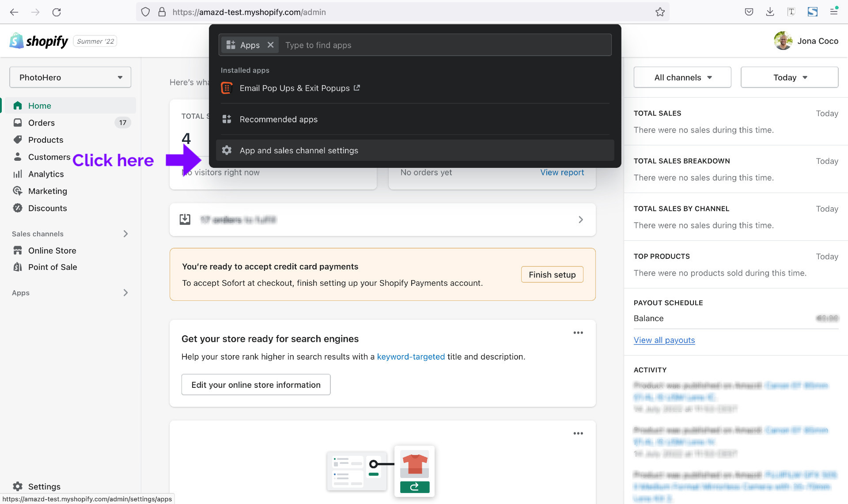Bookmark this page with the star icon
848x504 pixels.
(660, 12)
